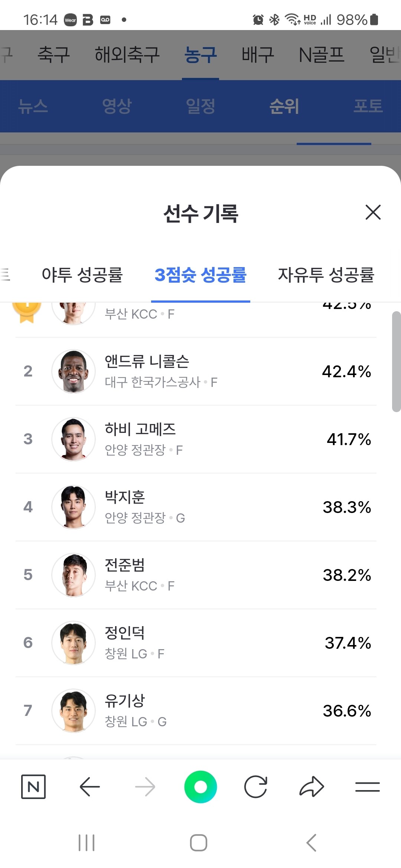Open 유기상 player row
401x868 pixels.
point(196,711)
